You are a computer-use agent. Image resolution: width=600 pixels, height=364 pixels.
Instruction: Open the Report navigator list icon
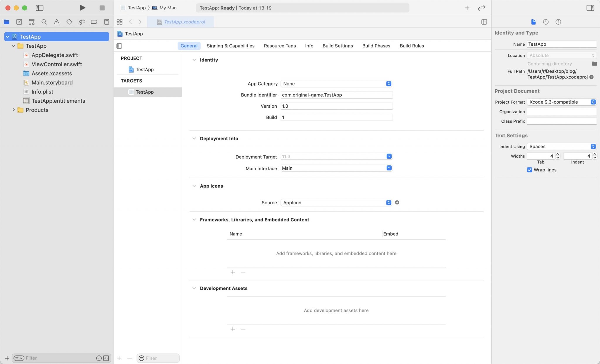pos(106,22)
